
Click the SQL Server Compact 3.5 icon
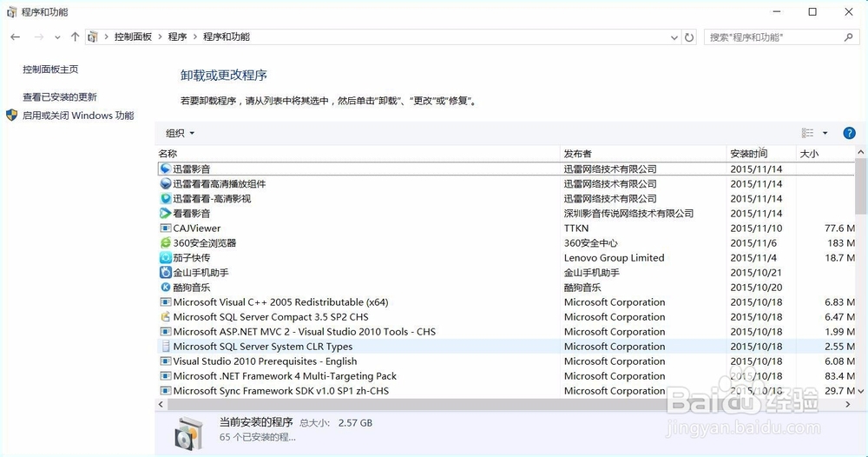pyautogui.click(x=165, y=317)
